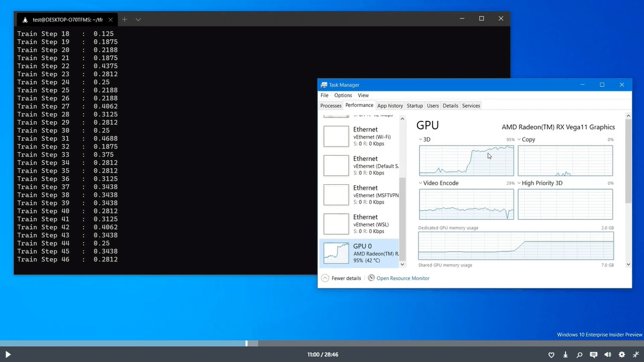
Task: Click the GPU heading text
Action: (x=428, y=126)
